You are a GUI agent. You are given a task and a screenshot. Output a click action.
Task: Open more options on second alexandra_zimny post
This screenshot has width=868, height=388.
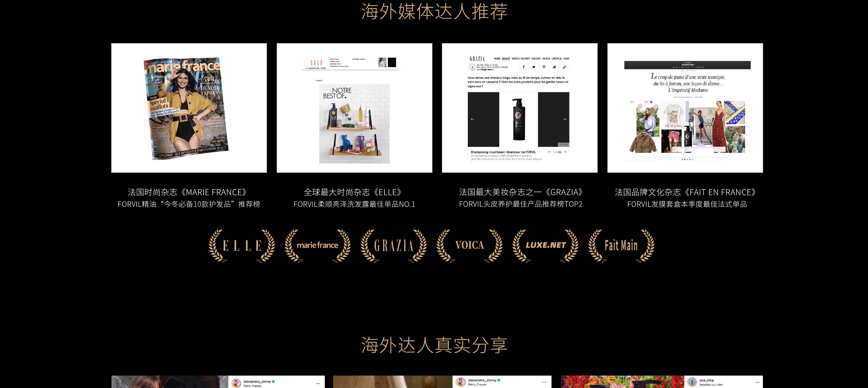click(x=545, y=382)
